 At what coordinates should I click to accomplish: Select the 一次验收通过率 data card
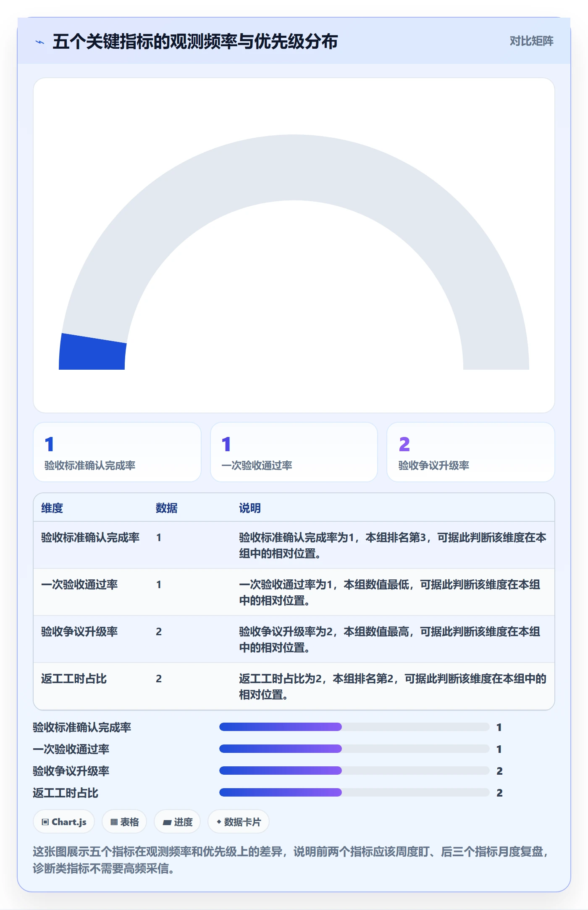pos(294,452)
